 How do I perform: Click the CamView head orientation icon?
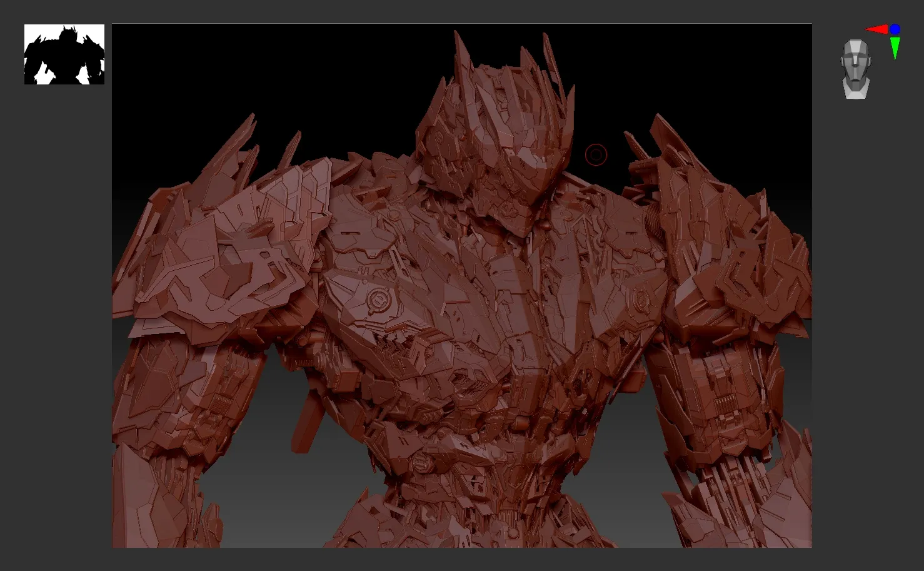[x=855, y=69]
